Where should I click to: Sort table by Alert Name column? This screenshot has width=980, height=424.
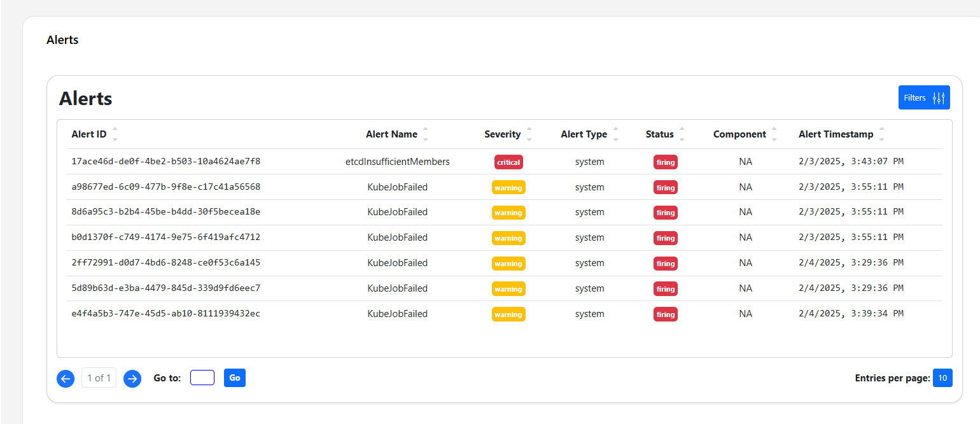click(425, 134)
